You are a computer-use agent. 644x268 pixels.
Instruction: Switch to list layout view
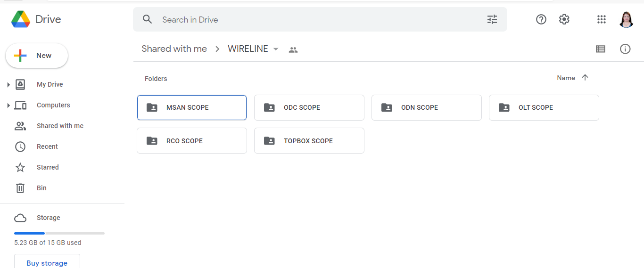(x=600, y=49)
